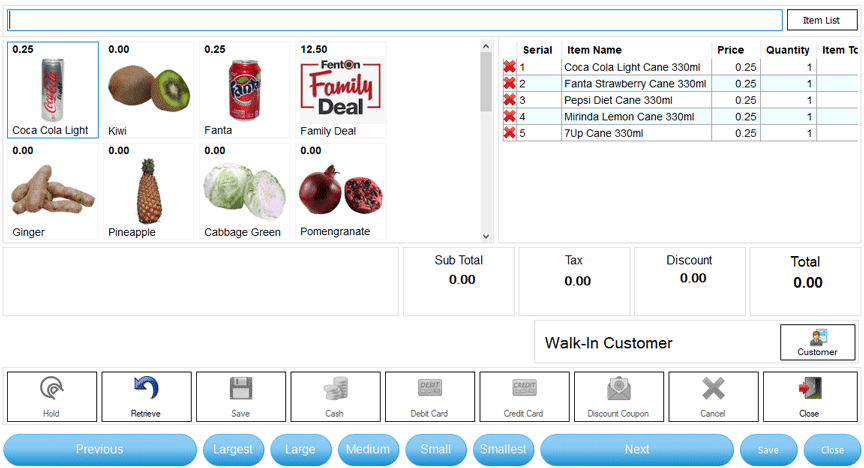Select 'Pepsi Diet Cane 330ml' cell
Image resolution: width=864 pixels, height=468 pixels.
(x=636, y=100)
